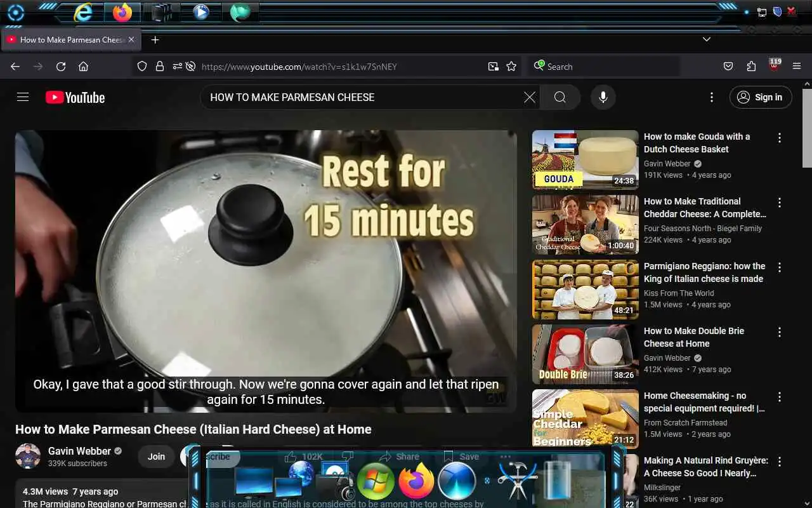Open the blocked autoplay permission icon

coord(190,66)
